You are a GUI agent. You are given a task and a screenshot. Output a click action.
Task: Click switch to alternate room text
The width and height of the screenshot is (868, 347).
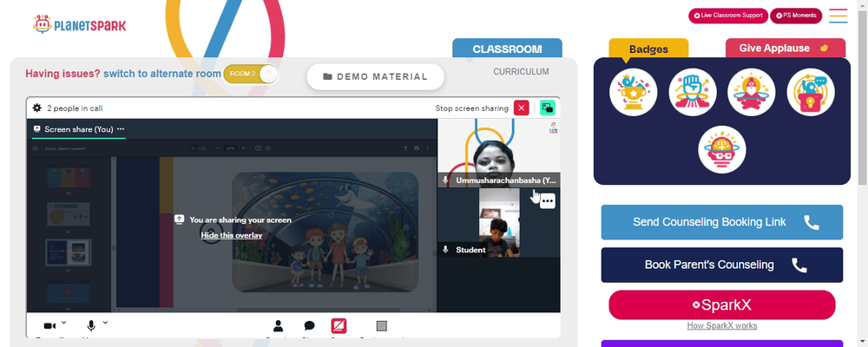pos(162,74)
